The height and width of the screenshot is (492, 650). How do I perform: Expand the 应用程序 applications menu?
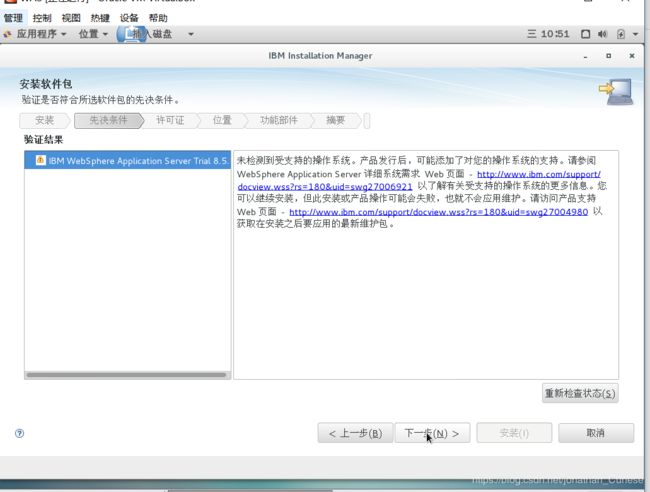point(36,34)
